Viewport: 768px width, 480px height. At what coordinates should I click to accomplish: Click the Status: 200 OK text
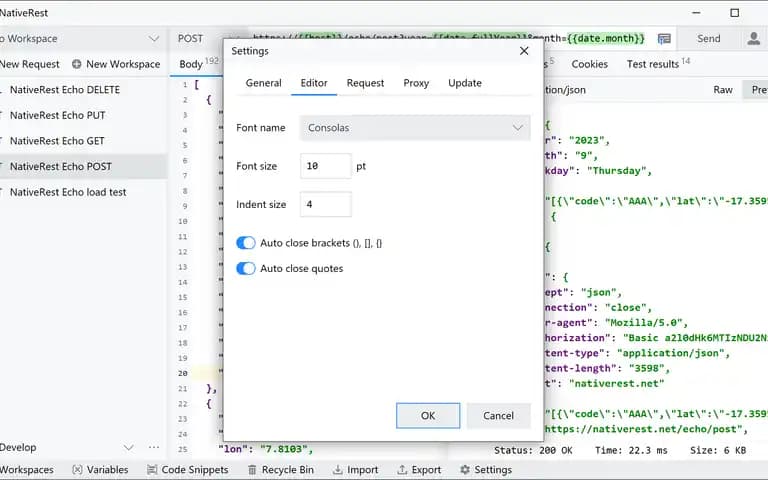533,450
